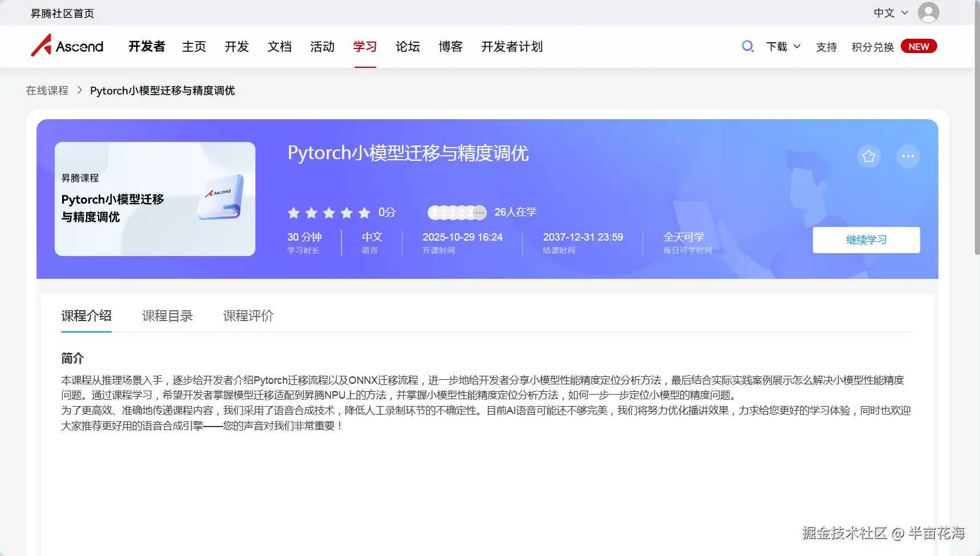Screen dimensions: 980x556
Task: Open the 支持 link
Action: (826, 47)
